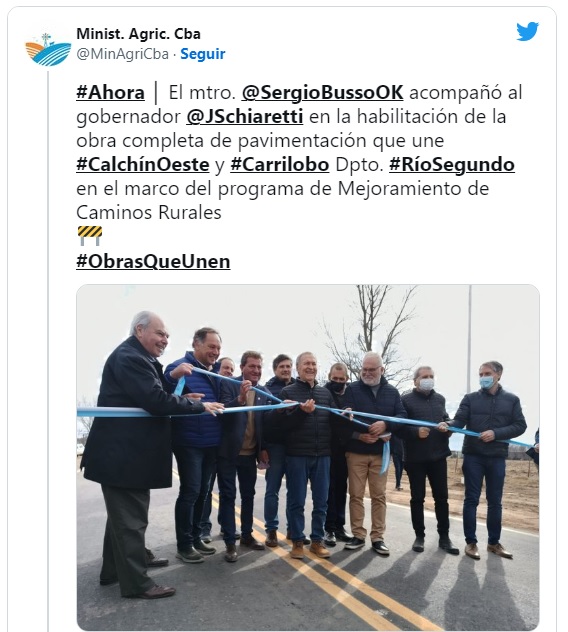
Task: Visit the @SergioBussoOK mention
Action: [x=322, y=93]
